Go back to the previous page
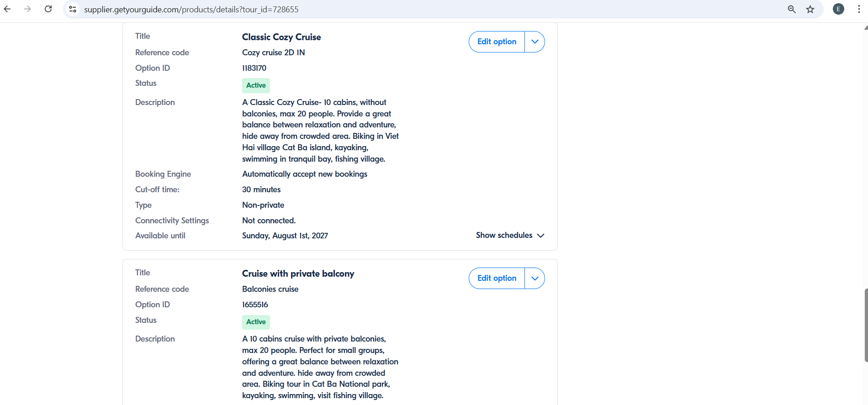 point(7,9)
